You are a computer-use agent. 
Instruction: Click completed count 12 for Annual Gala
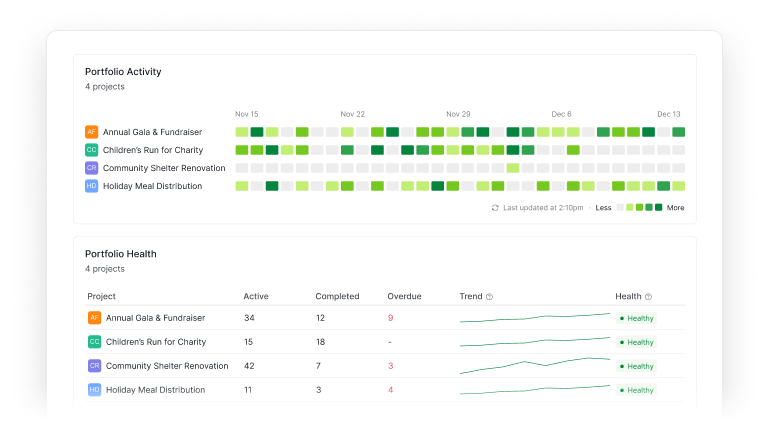[x=320, y=318]
